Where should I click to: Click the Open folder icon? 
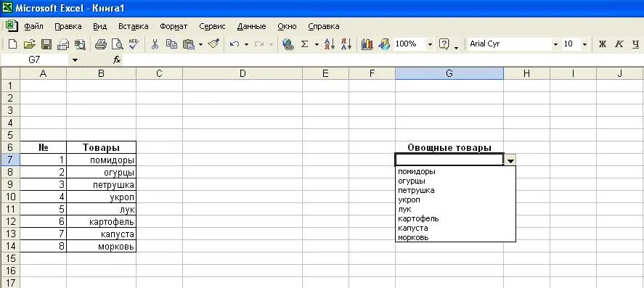coord(29,44)
